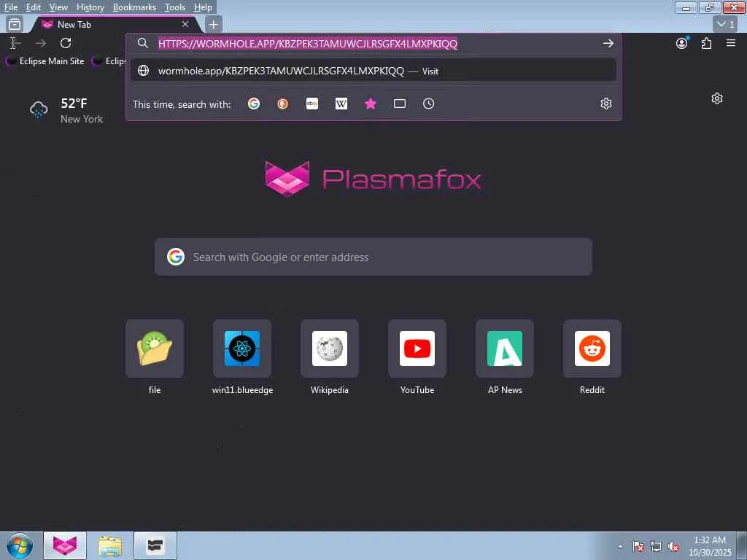The width and height of the screenshot is (747, 560).
Task: Open Eclipse Main Site bookmark
Action: tap(45, 61)
